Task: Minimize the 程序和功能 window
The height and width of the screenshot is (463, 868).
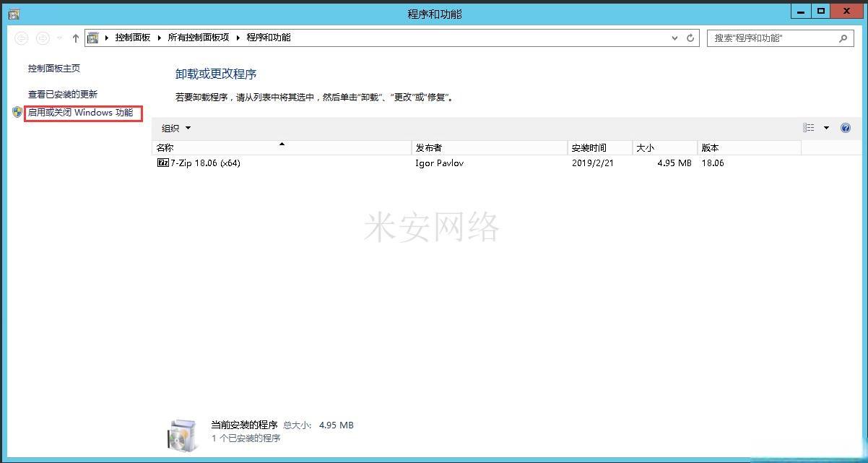Action: 802,12
